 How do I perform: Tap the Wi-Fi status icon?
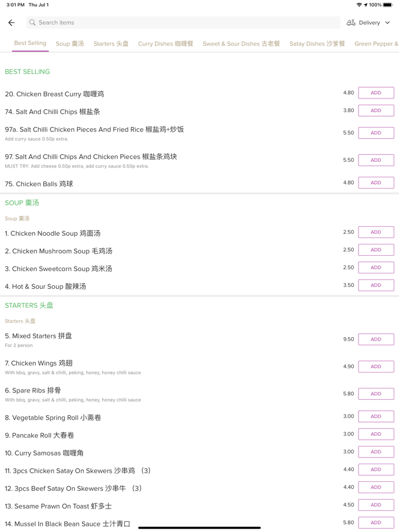pos(359,5)
